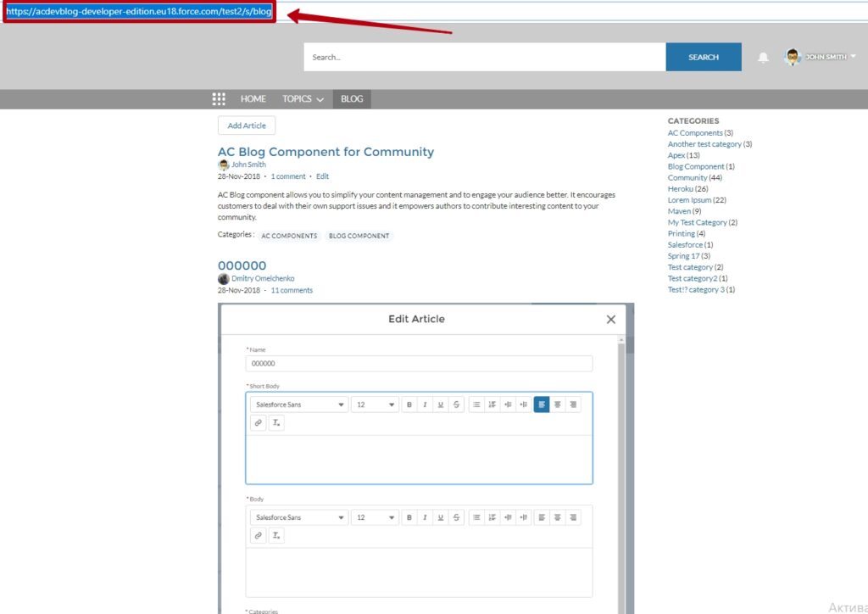Center align text in Body editor
This screenshot has height=614, width=868.
[x=558, y=517]
